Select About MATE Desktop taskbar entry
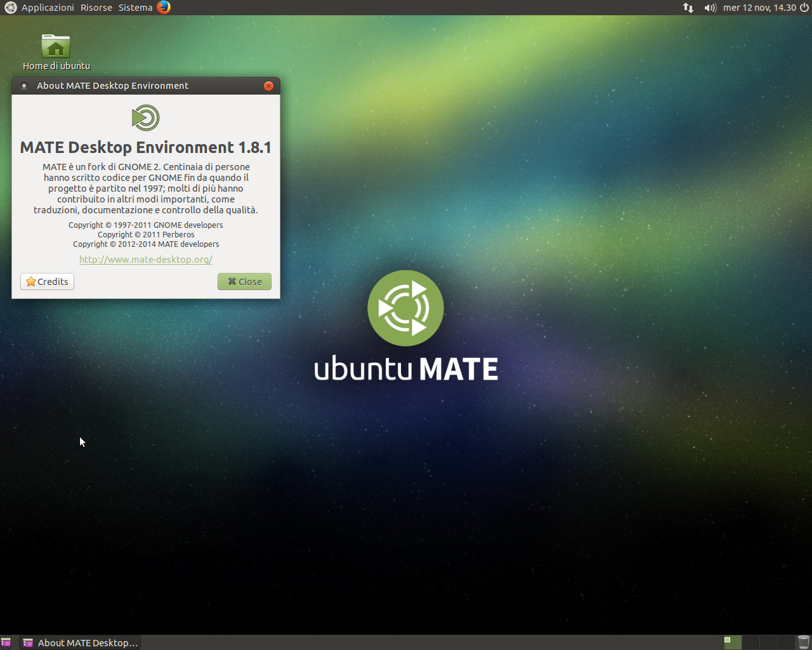The image size is (812, 650). [80, 642]
